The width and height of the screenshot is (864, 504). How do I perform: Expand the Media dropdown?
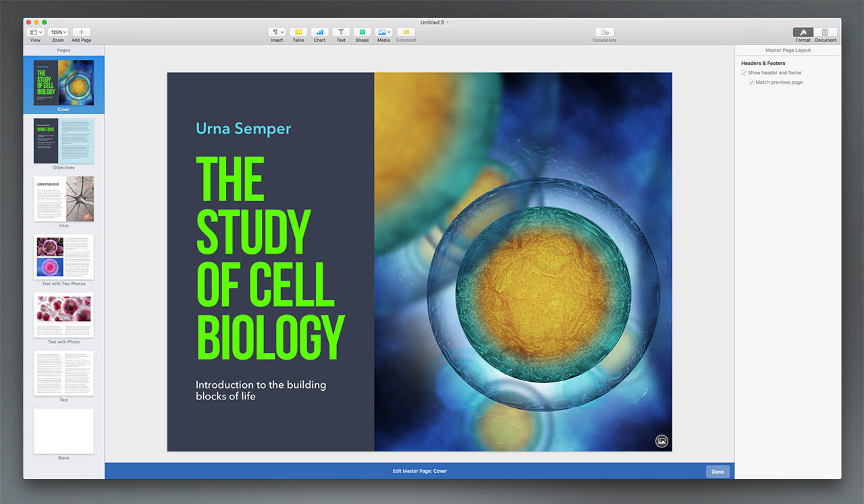[x=383, y=32]
